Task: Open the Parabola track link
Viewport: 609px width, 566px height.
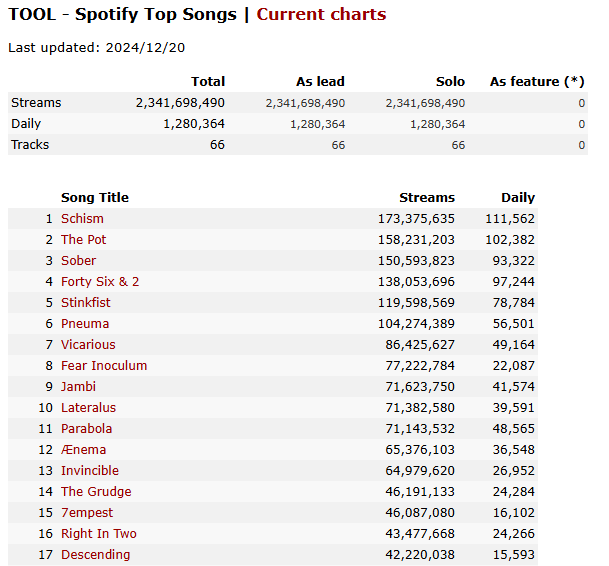Action: (x=87, y=428)
